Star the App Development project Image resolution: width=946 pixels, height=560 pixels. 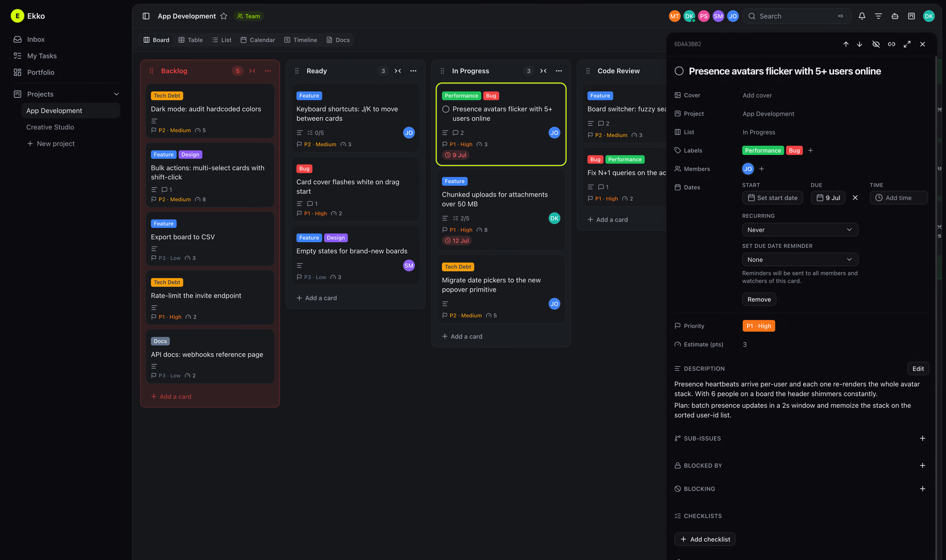224,16
